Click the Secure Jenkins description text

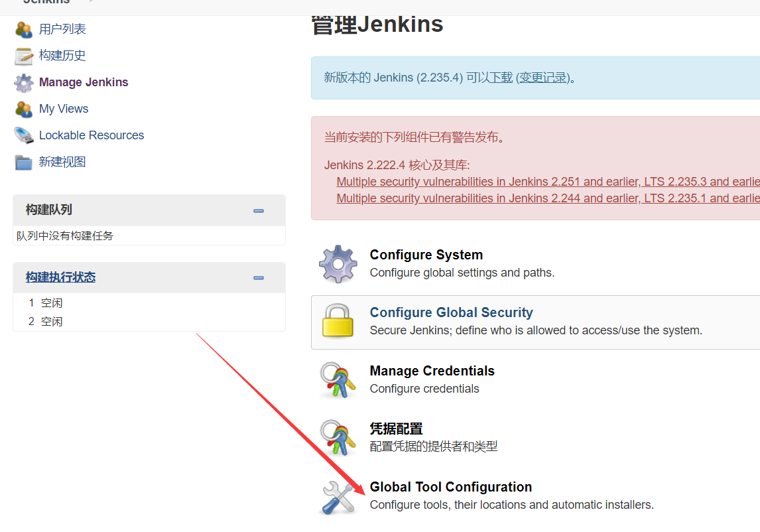point(536,330)
